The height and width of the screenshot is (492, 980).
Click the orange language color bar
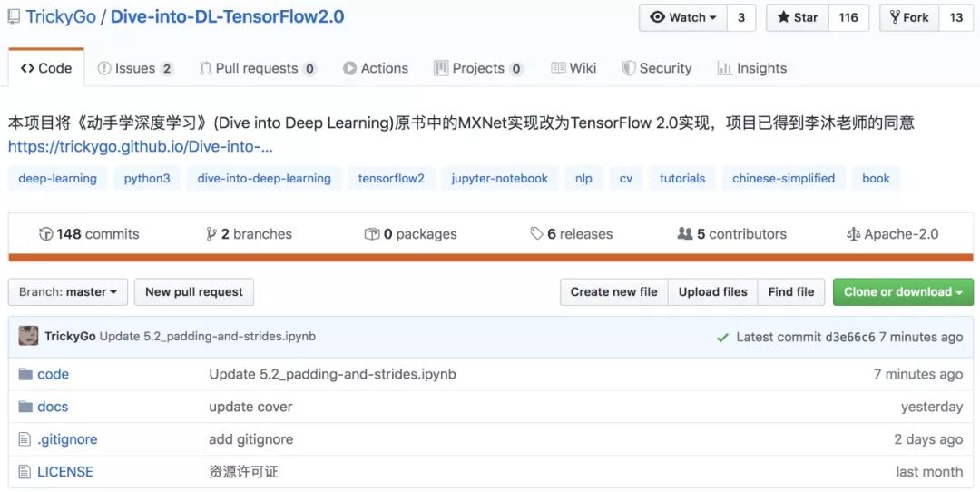pyautogui.click(x=490, y=258)
